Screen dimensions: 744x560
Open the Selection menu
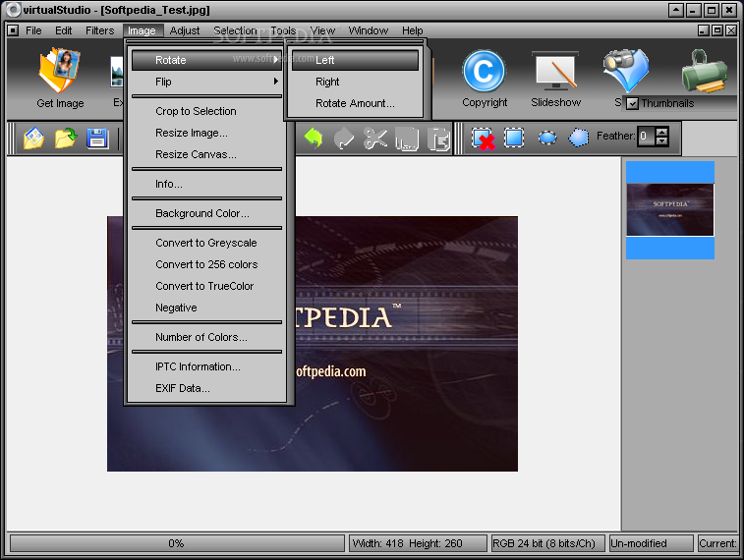(x=235, y=30)
